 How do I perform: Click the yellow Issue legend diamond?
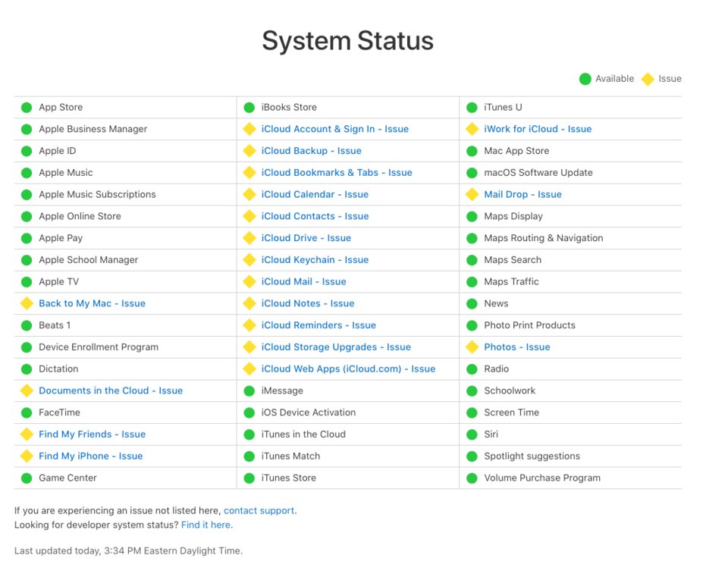pyautogui.click(x=648, y=79)
